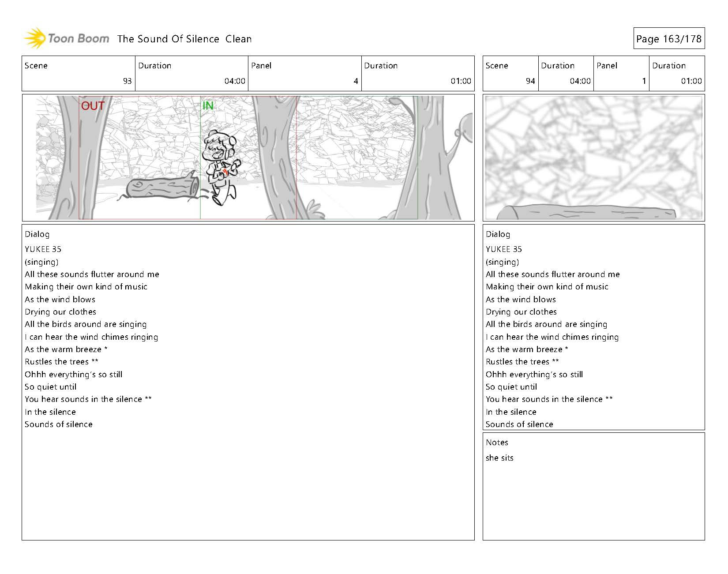Select '(singing)' in Scene 94 dialog

point(503,262)
